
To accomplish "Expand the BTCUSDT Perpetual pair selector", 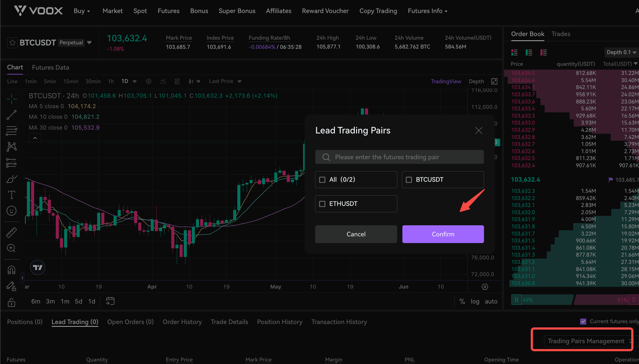I will 89,42.
